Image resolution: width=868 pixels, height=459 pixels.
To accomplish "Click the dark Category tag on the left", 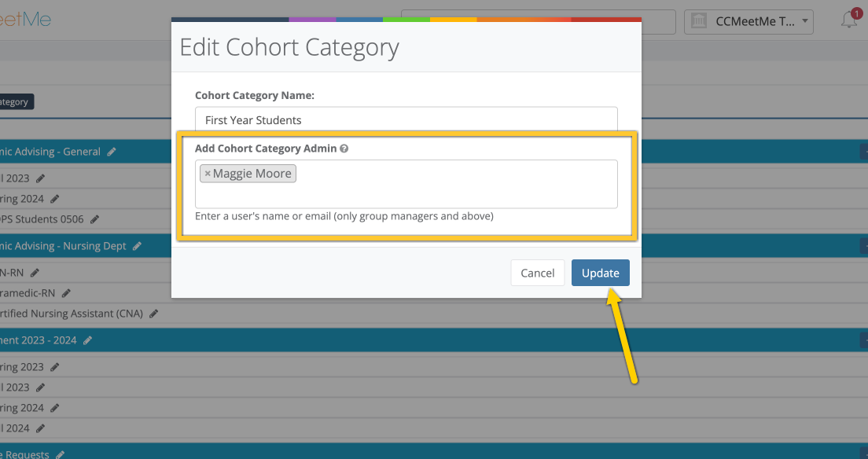I will (x=16, y=101).
